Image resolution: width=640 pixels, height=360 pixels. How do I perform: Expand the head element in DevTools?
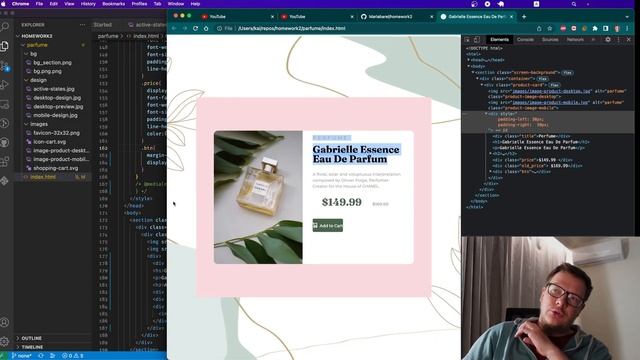tap(469, 60)
